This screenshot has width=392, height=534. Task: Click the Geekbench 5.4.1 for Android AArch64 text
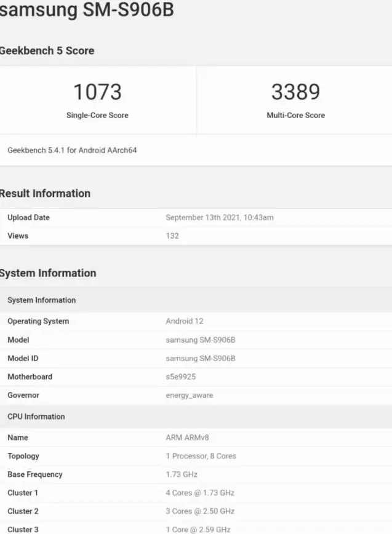(x=72, y=150)
